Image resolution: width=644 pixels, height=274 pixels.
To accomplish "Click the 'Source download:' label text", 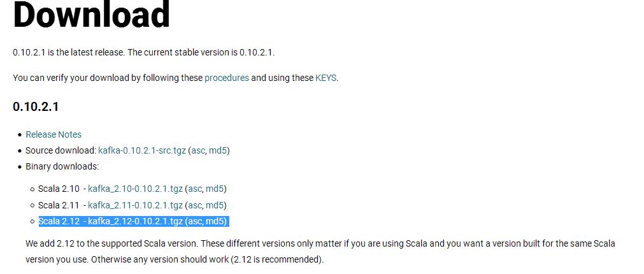I will [61, 150].
